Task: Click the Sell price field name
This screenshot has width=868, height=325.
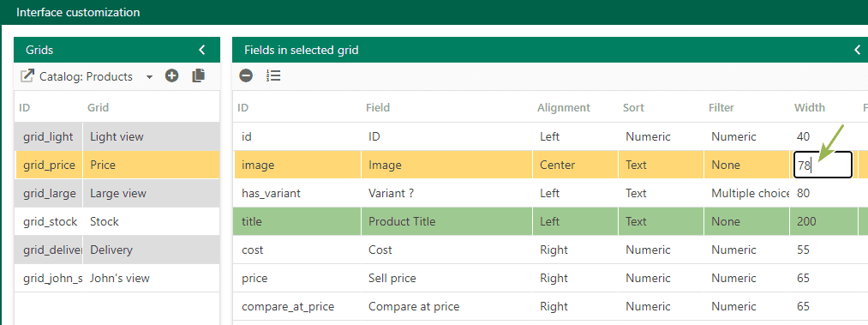Action: (x=392, y=278)
